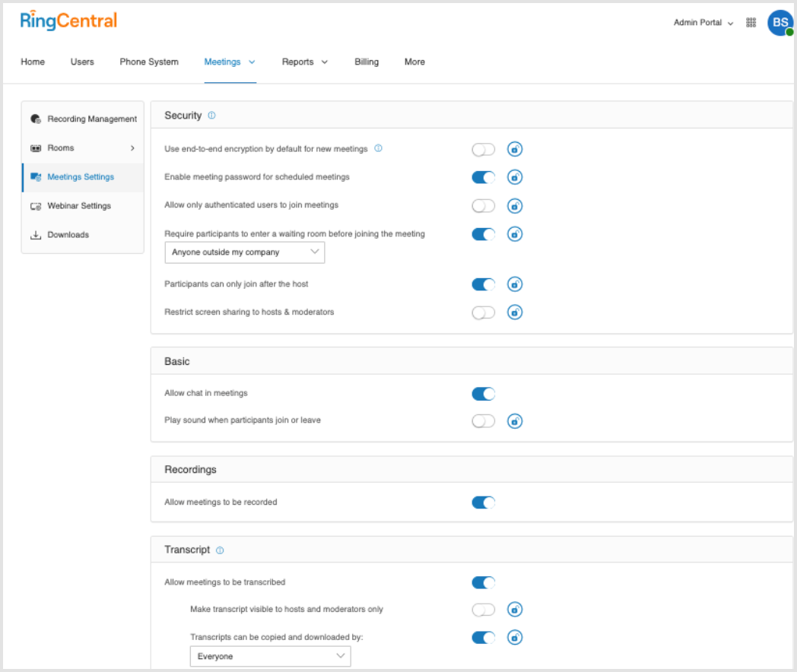Go to the Billing page
The height and width of the screenshot is (672, 797).
coord(367,62)
